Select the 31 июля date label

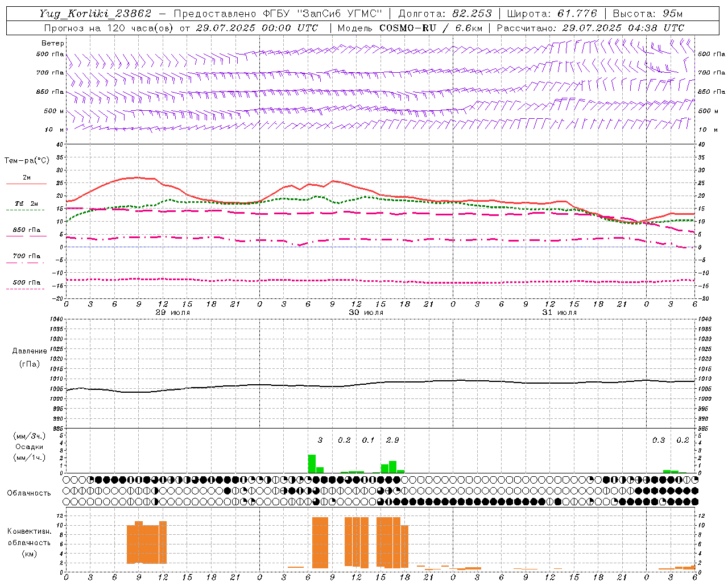560,313
